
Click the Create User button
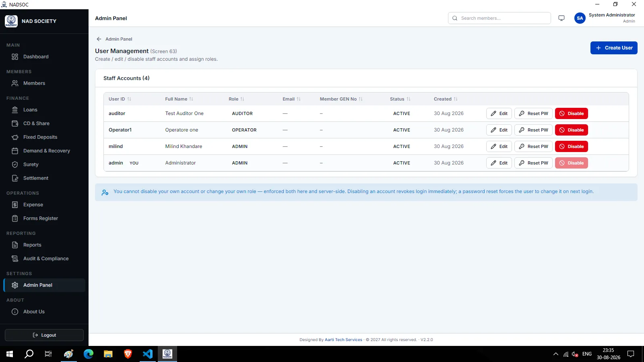click(614, 48)
